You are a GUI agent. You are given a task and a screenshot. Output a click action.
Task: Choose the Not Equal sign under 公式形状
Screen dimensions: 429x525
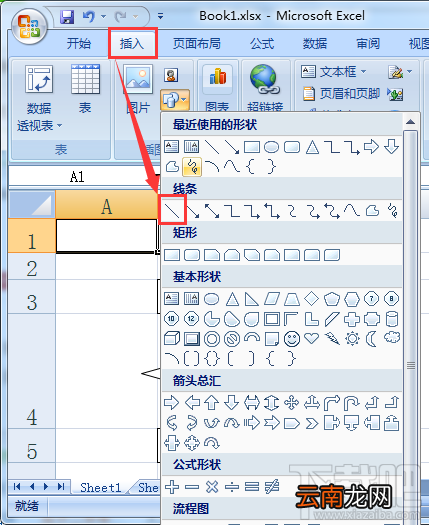(272, 487)
